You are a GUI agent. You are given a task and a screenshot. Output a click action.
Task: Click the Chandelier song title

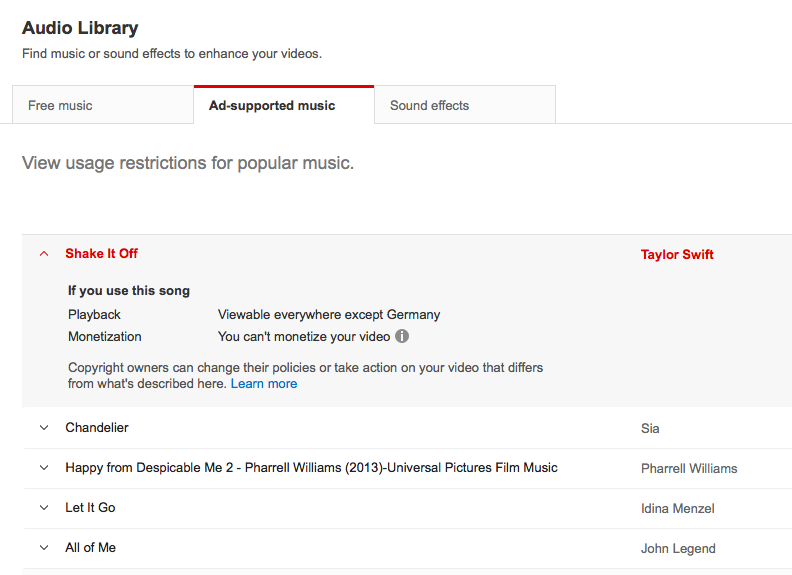pyautogui.click(x=97, y=428)
